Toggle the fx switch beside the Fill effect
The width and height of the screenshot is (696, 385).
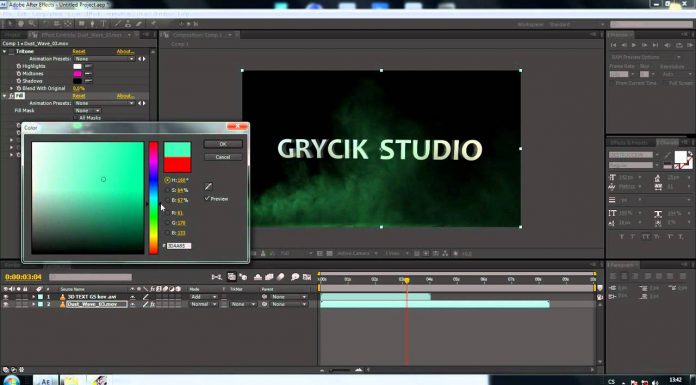pyautogui.click(x=11, y=96)
